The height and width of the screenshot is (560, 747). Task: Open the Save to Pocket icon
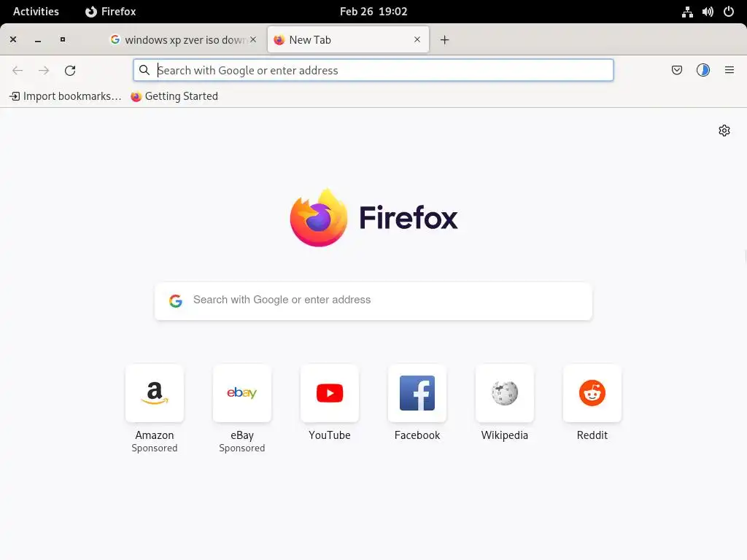pyautogui.click(x=676, y=71)
